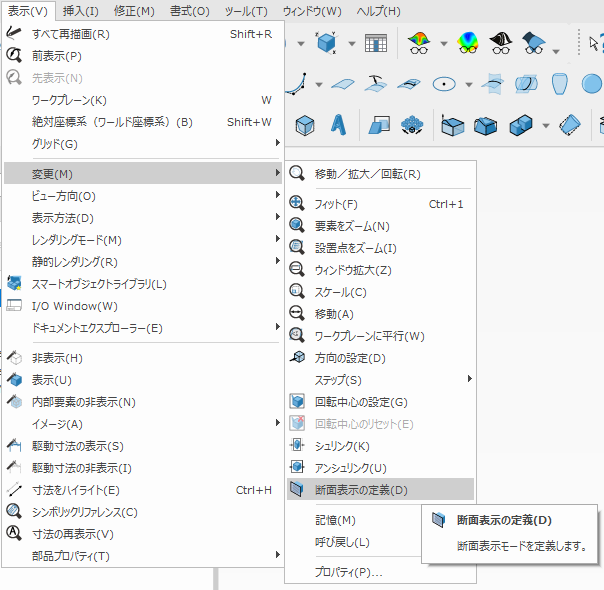This screenshot has width=604, height=590.
Task: Open the 修正(M) menu
Action: (134, 11)
